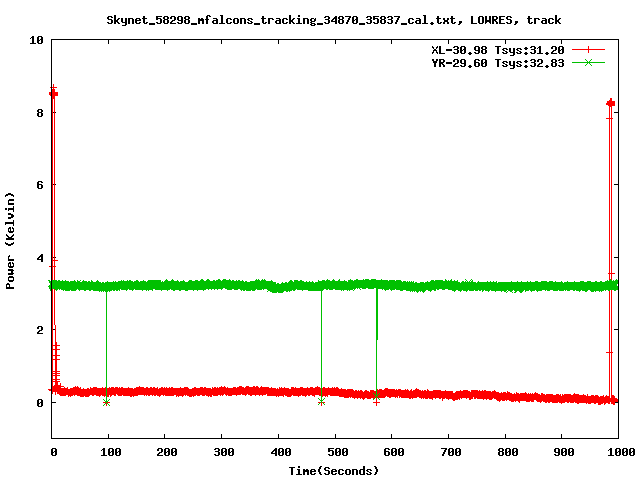Click the y-axis tick label 4
Image resolution: width=640 pixels, height=480 pixels.
(40, 258)
